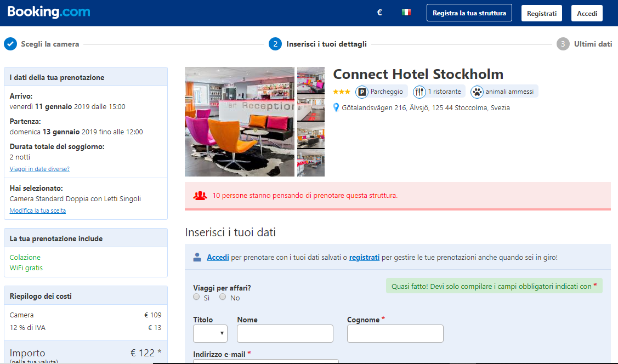This screenshot has height=364, width=618.
Task: Click the Parcheggio parking icon
Action: pyautogui.click(x=362, y=92)
